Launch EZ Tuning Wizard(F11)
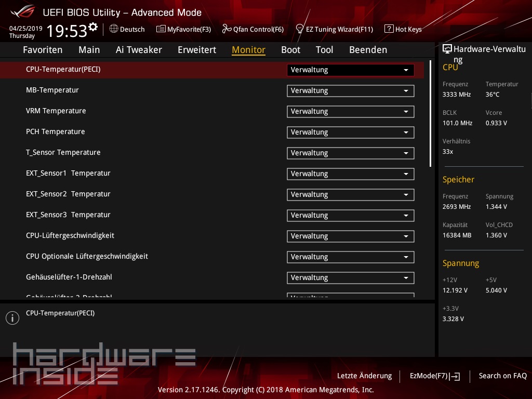Screen dimensions: 532x399 pos(335,29)
